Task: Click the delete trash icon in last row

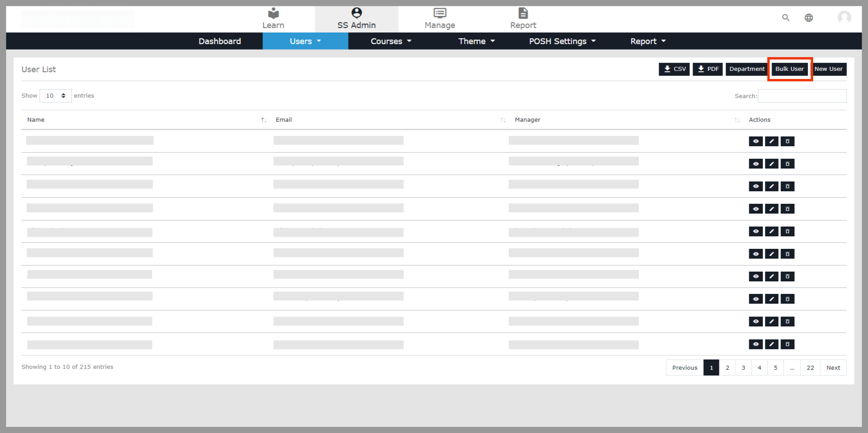Action: (787, 344)
